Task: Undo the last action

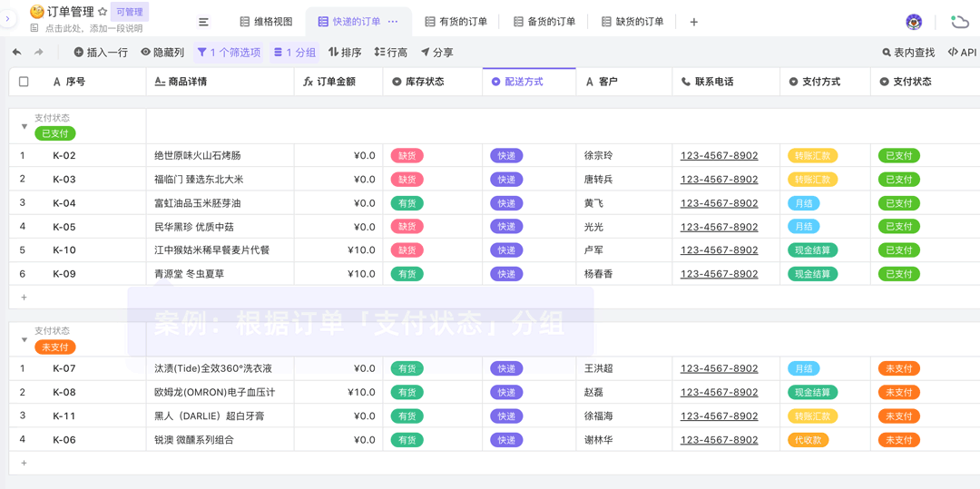Action: [17, 53]
